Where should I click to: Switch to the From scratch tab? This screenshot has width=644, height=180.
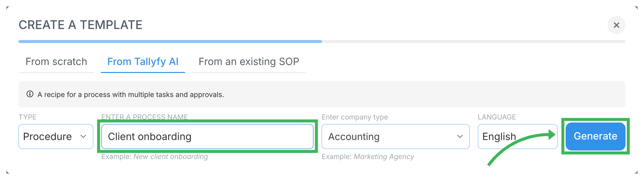(56, 61)
